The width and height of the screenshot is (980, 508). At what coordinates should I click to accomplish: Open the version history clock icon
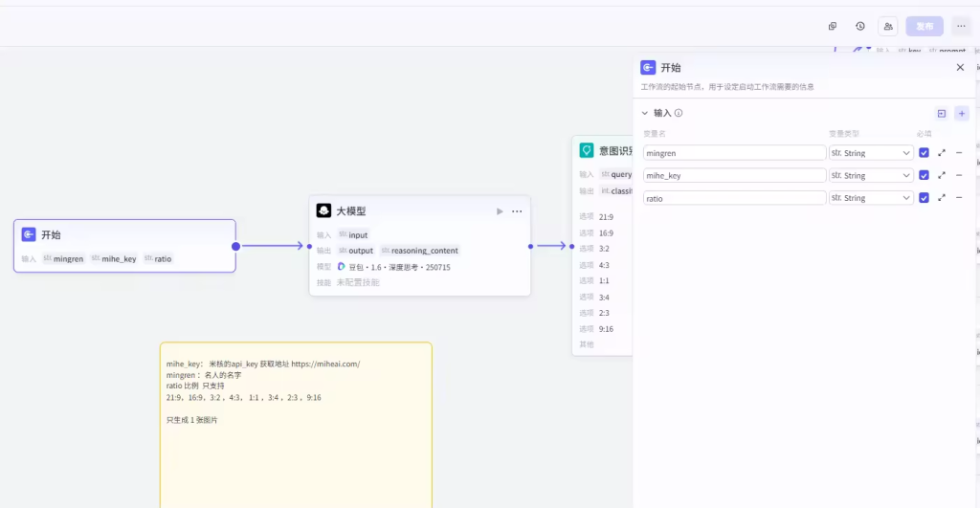[860, 26]
